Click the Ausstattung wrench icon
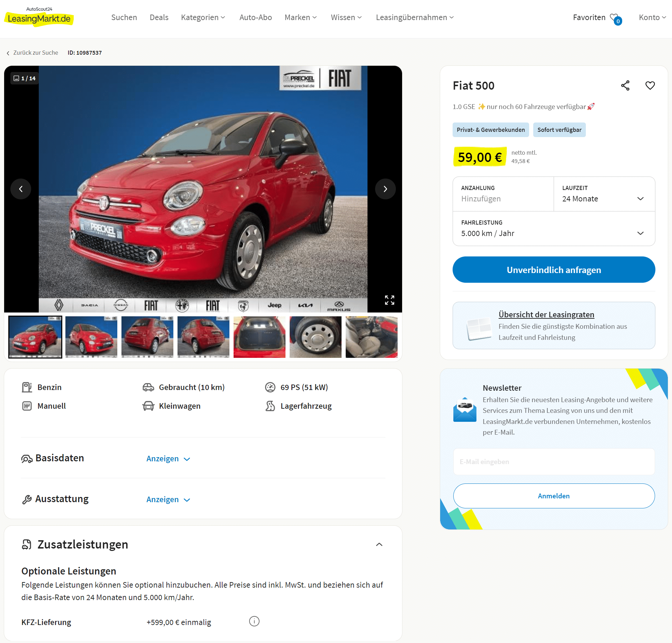672x643 pixels. (27, 499)
